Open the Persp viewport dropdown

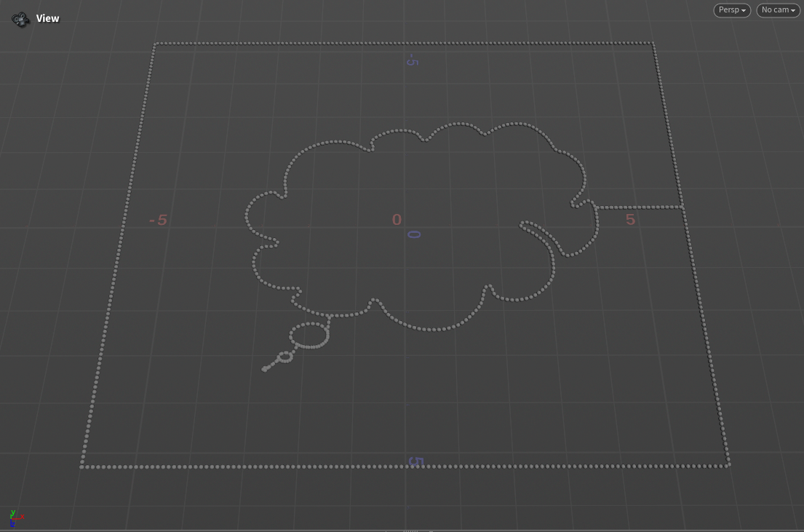click(732, 10)
